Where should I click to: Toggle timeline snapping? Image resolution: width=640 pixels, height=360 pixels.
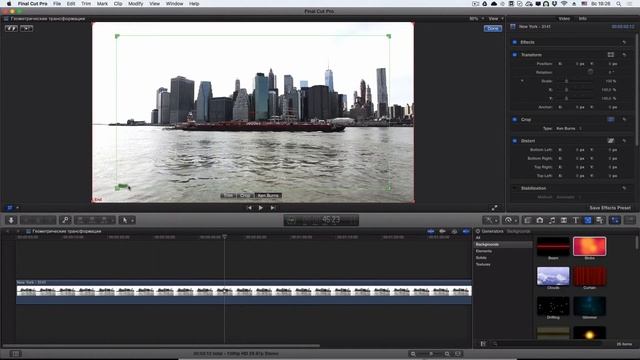click(466, 231)
